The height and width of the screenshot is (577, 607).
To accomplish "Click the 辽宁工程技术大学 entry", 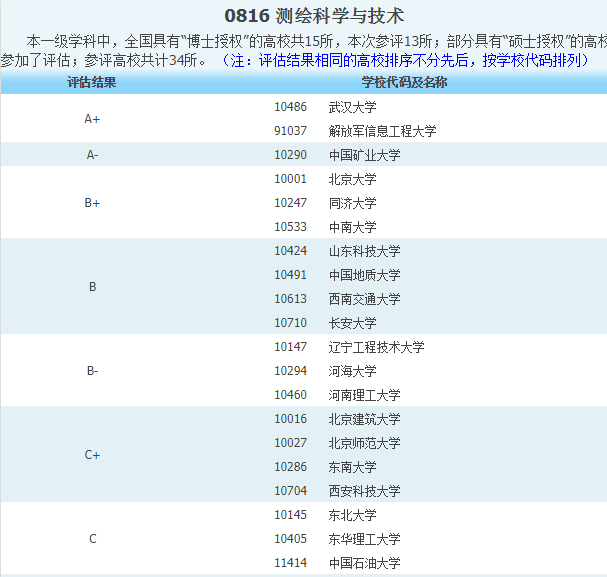I will (x=376, y=347).
